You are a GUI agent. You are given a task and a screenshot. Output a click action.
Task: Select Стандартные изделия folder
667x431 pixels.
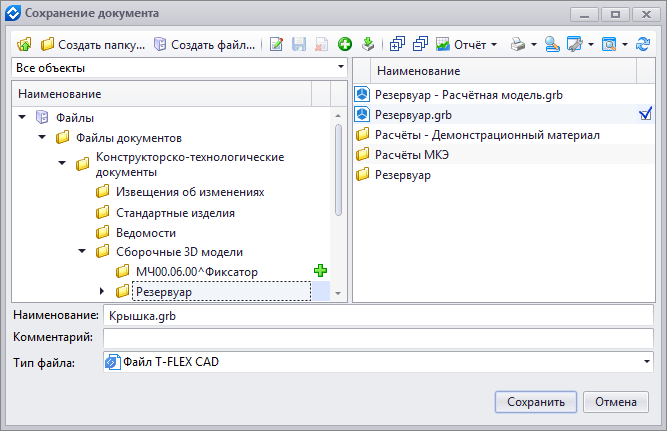tap(175, 213)
